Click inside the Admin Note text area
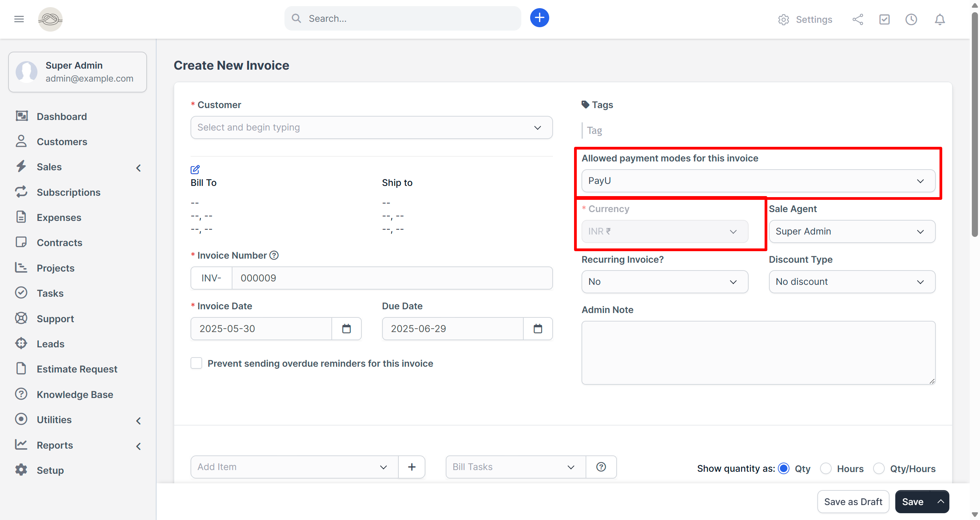 pyautogui.click(x=758, y=353)
